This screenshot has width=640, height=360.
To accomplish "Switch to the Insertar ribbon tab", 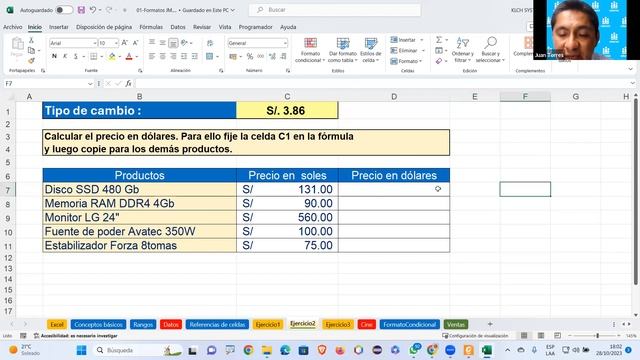I will [x=59, y=27].
